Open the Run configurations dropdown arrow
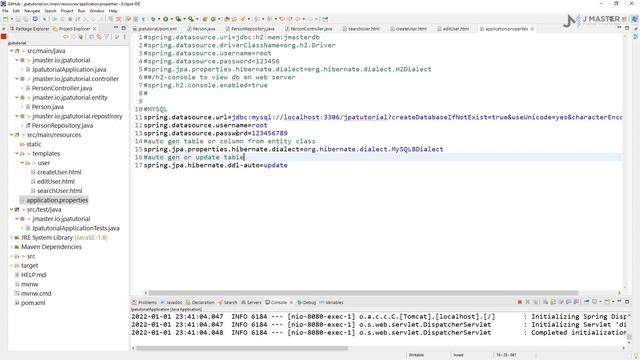 (172, 19)
